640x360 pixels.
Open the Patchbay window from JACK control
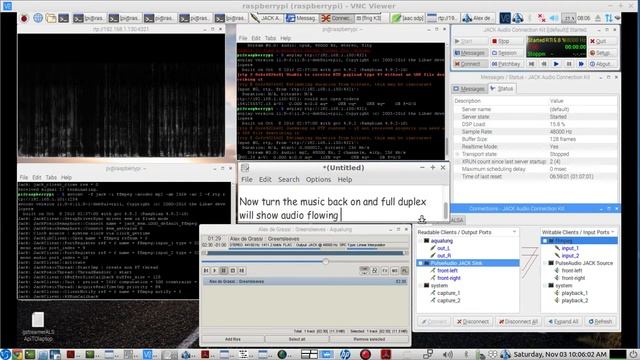click(x=506, y=64)
